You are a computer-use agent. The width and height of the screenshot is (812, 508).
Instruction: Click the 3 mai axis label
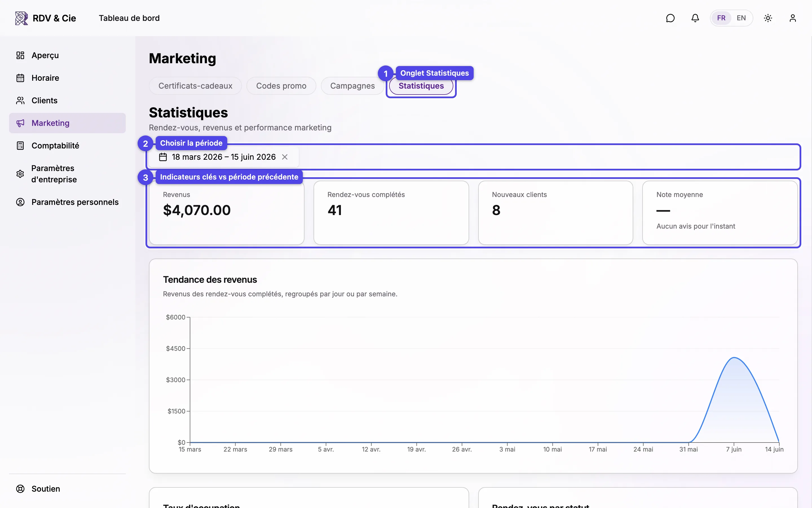pyautogui.click(x=507, y=449)
